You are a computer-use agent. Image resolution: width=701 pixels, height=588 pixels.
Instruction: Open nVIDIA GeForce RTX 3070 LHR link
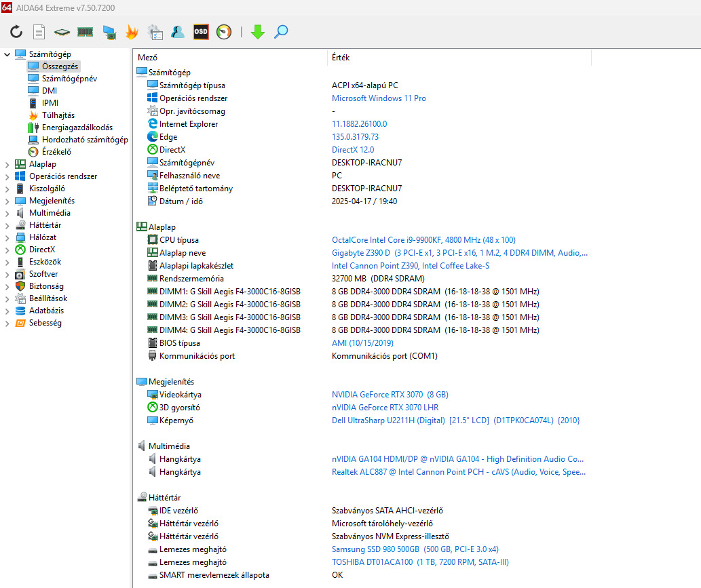[385, 408]
